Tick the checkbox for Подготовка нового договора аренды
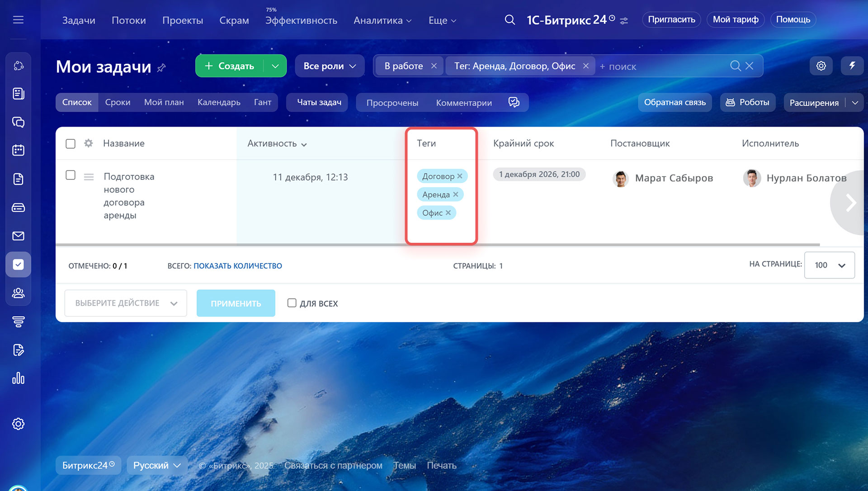 click(x=71, y=175)
